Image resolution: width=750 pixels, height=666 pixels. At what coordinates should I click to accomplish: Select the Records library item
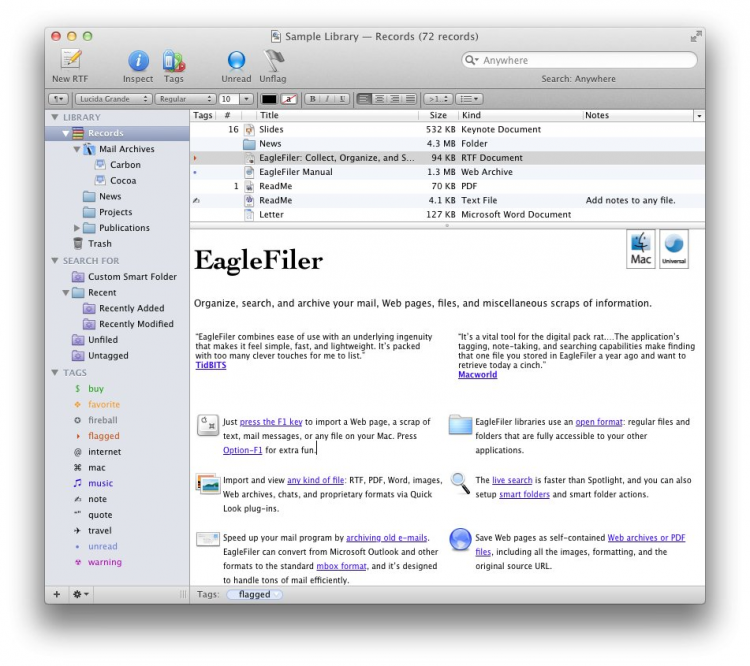tap(117, 133)
